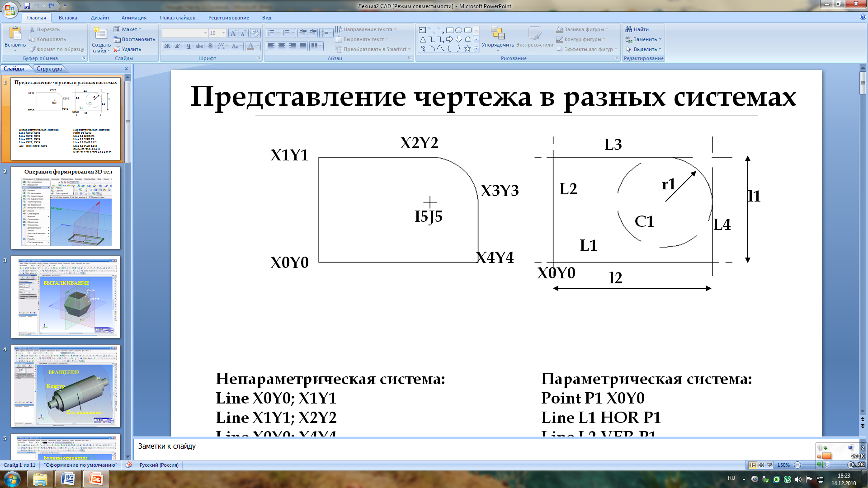Select the slide 3 thumbnail ВЫТАЛКИВАНИЕ

(x=66, y=297)
